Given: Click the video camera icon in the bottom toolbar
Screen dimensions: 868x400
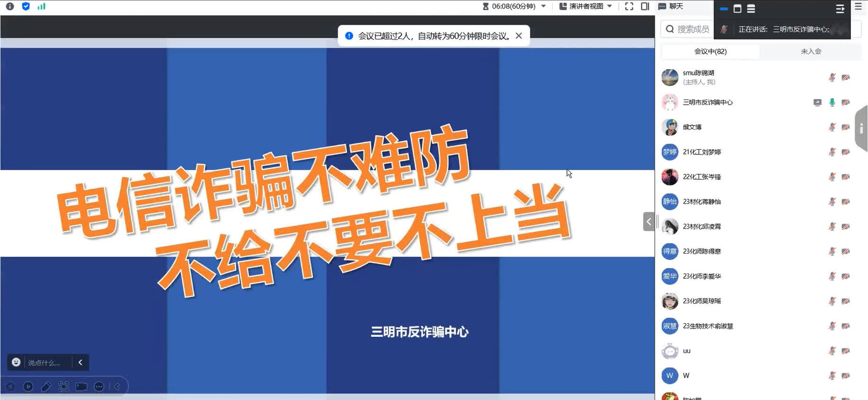Looking at the screenshot, I should pyautogui.click(x=82, y=387).
